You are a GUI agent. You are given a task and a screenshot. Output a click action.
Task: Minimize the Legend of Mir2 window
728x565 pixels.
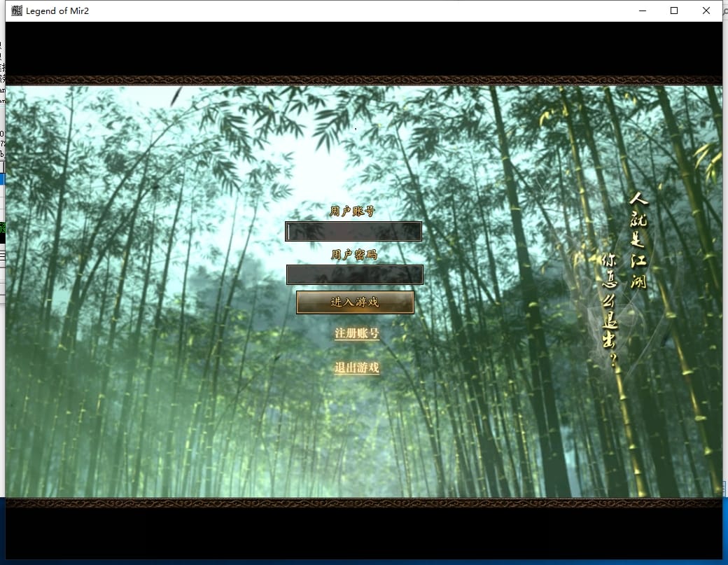pyautogui.click(x=642, y=11)
